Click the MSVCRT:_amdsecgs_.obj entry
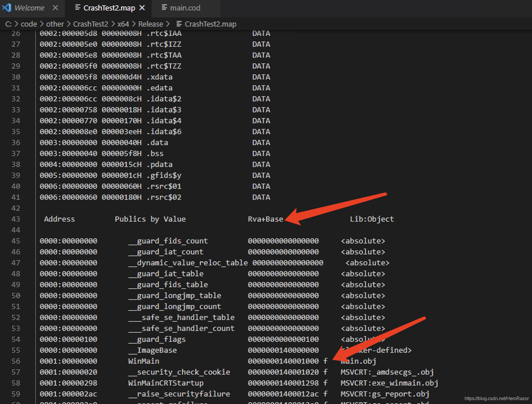532x404 pixels. pyautogui.click(x=387, y=372)
